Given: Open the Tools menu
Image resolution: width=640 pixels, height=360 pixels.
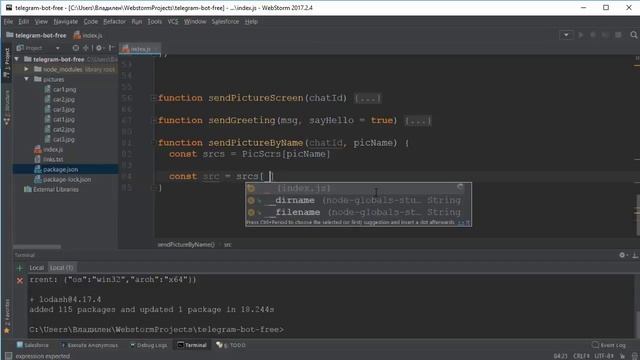Looking at the screenshot, I should tap(154, 22).
